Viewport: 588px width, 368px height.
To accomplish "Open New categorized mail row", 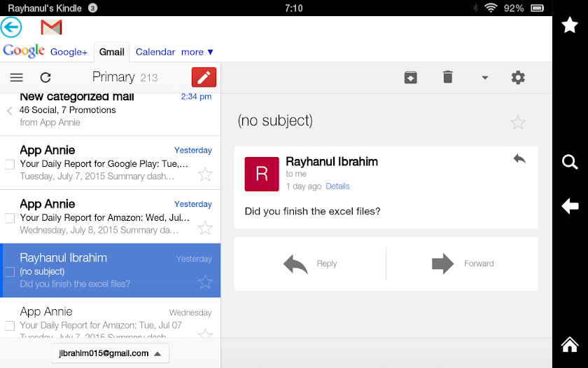I will (x=111, y=114).
